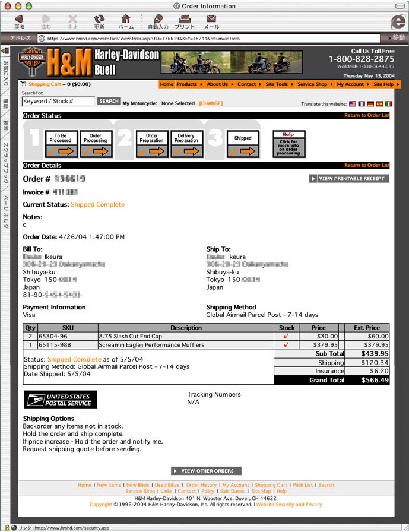Image resolution: width=409 pixels, height=532 pixels.
Task: Expand the Site Help menu
Action: pos(386,84)
